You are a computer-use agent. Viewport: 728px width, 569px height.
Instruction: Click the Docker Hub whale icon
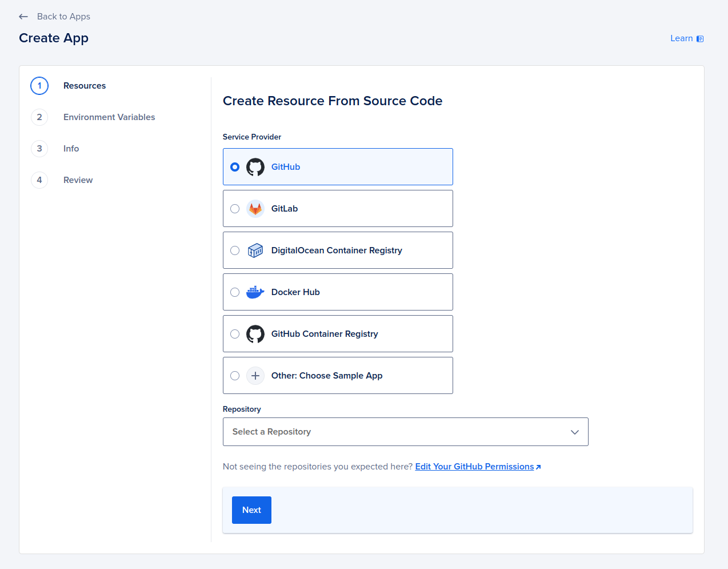255,292
